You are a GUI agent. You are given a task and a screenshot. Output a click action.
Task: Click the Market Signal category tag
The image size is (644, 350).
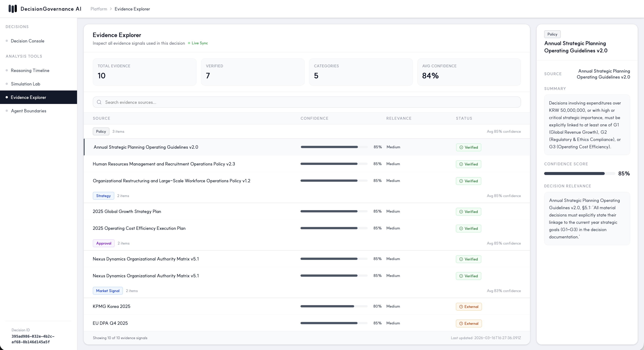pos(108,291)
